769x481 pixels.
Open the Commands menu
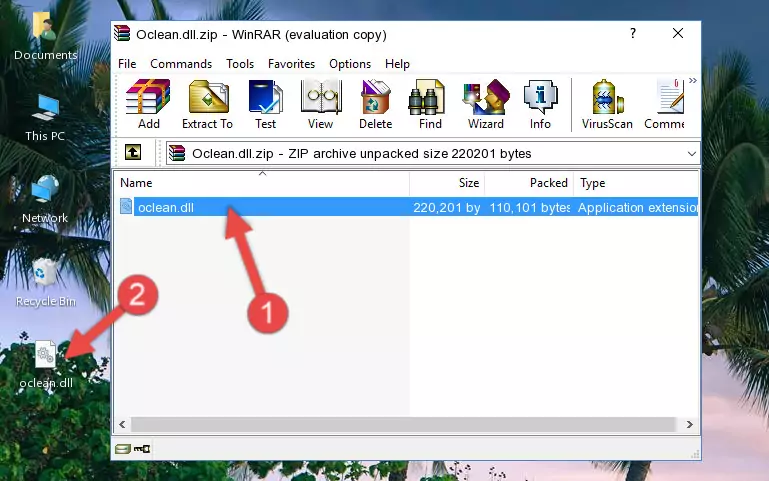(x=181, y=64)
